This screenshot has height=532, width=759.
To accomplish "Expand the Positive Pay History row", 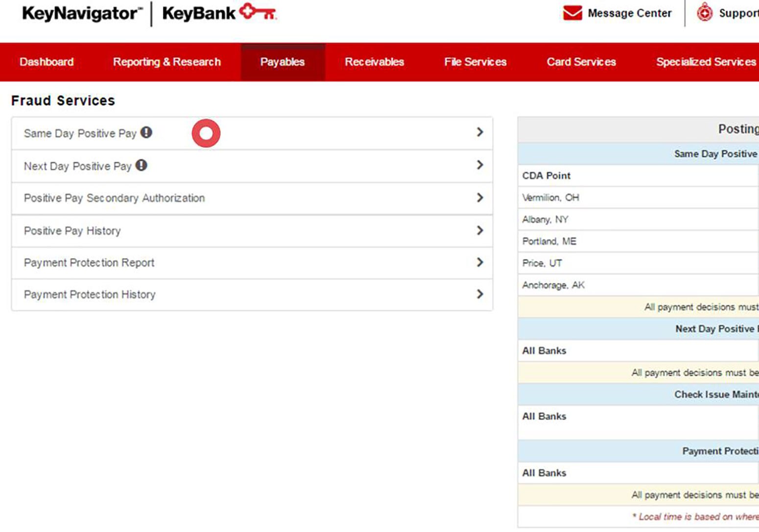I will (480, 230).
